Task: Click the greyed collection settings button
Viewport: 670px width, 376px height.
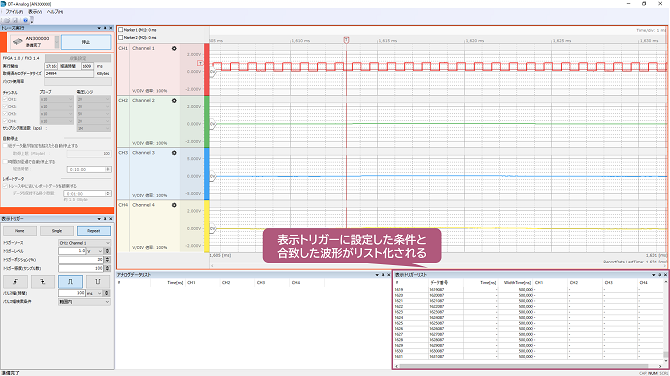Action: 78,58
